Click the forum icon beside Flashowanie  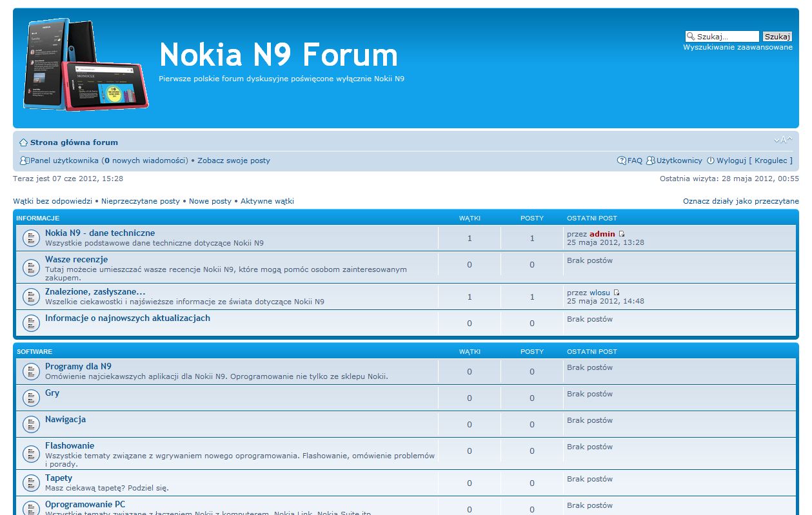[31, 454]
